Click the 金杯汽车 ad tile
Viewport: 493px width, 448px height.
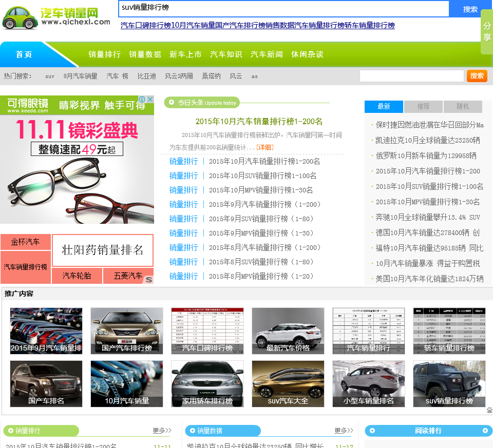click(26, 242)
